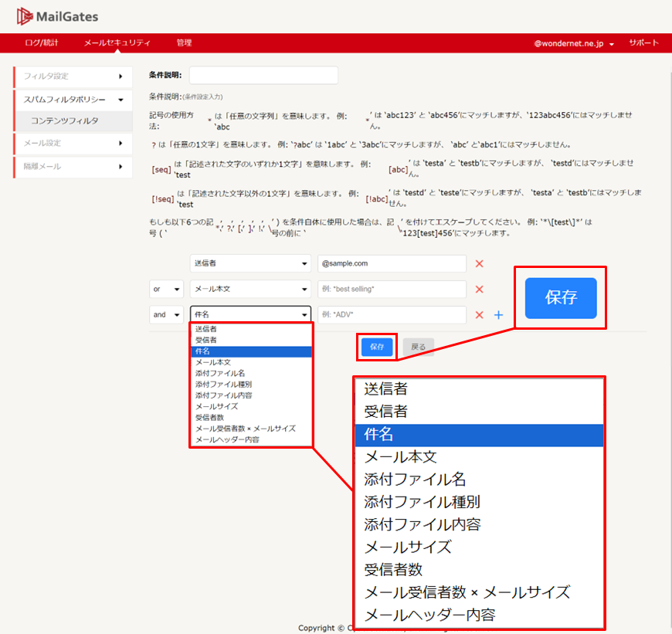
Task: Remove the 件名 condition row with the red X
Action: click(x=479, y=315)
